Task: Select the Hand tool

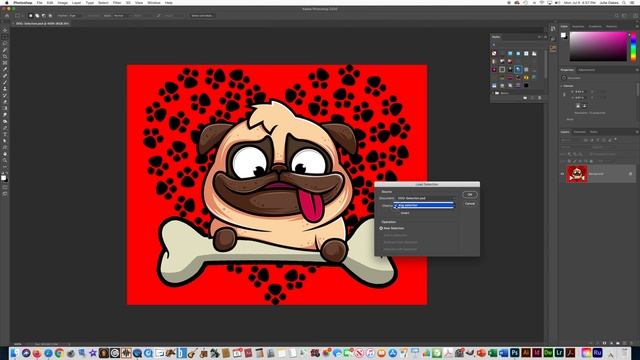Action: [x=4, y=154]
